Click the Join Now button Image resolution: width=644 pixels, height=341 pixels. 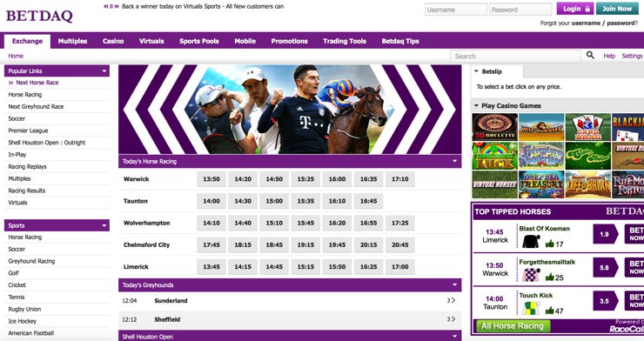[617, 9]
